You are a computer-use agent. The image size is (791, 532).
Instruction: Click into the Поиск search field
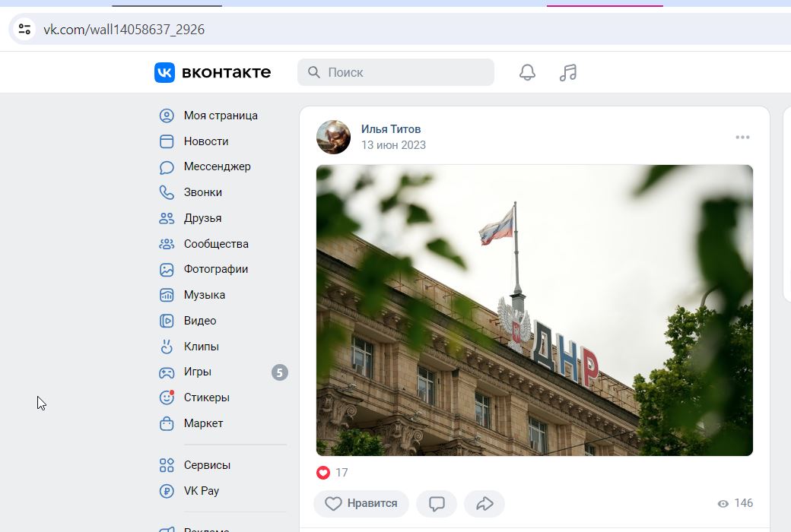pos(395,72)
